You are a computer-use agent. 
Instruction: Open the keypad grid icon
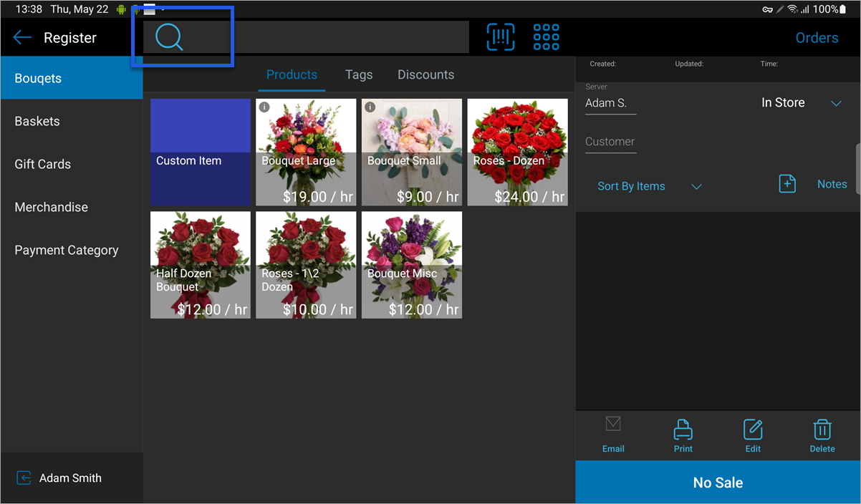click(x=546, y=37)
